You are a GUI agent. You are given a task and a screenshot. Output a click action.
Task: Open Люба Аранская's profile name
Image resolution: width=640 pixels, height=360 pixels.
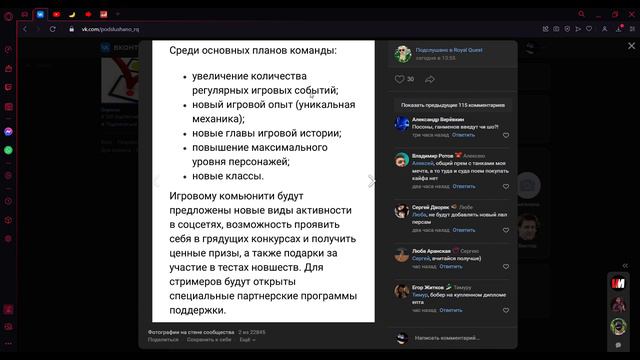click(x=431, y=251)
